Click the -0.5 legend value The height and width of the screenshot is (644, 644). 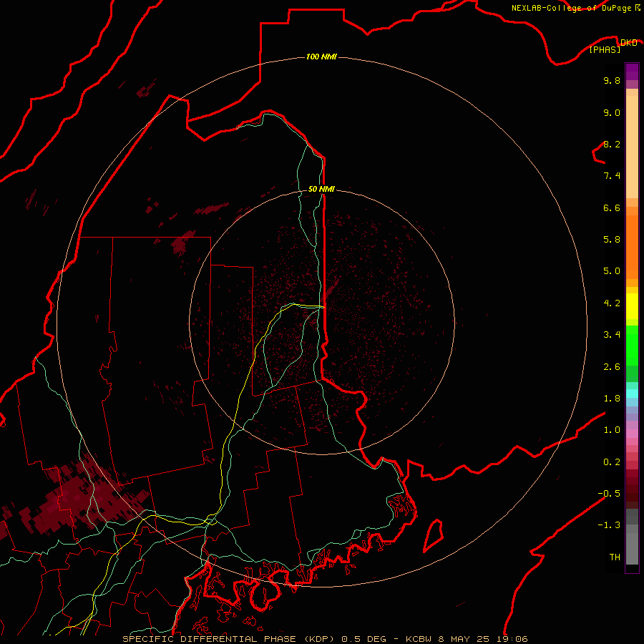click(x=609, y=494)
